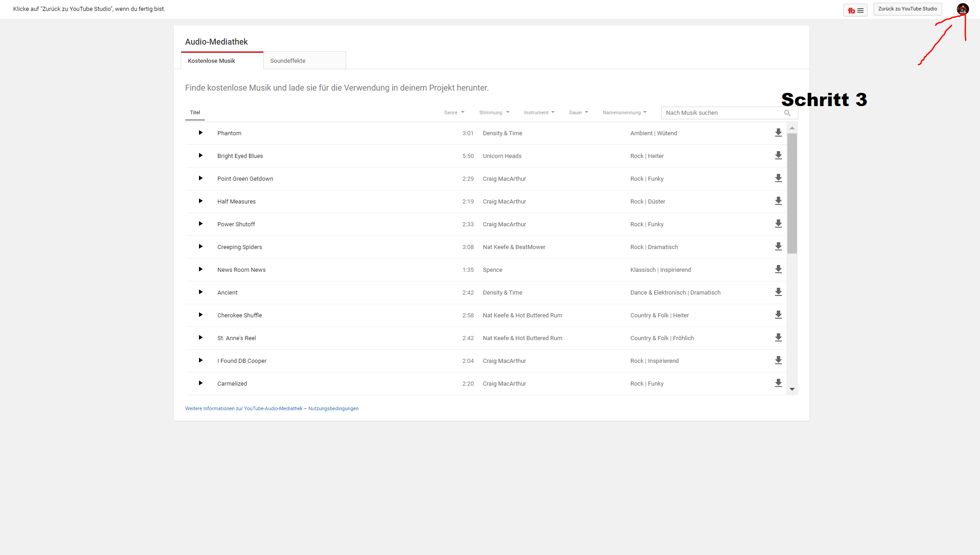Click the Nach Musik suchen field
Screen dimensions: 980x555
(722, 113)
